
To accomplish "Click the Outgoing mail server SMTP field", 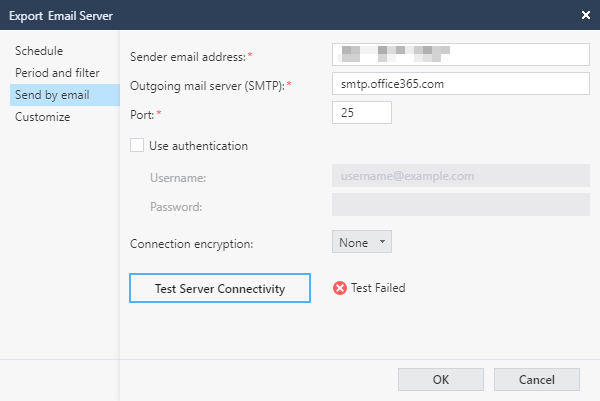I will tap(460, 84).
